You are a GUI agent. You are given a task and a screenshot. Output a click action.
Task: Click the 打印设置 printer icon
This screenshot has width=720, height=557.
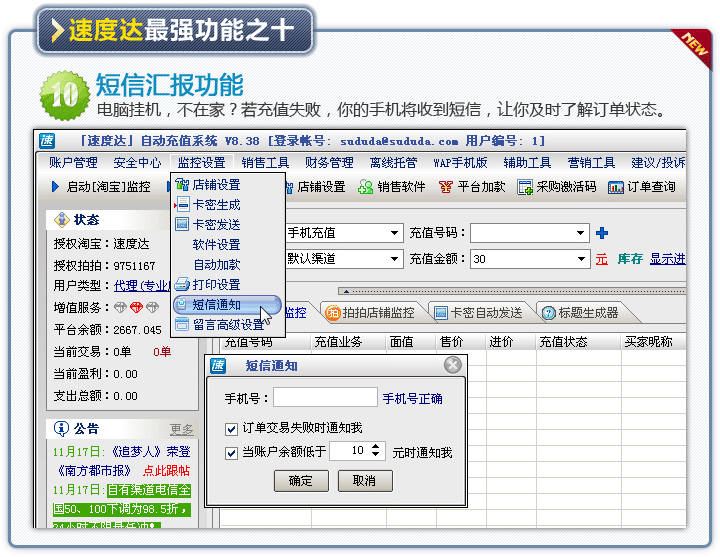pyautogui.click(x=182, y=284)
